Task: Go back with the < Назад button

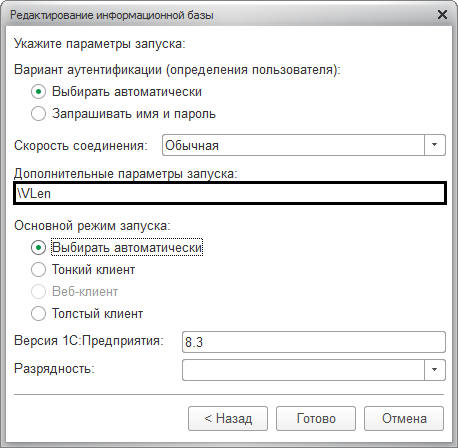Action: [228, 418]
